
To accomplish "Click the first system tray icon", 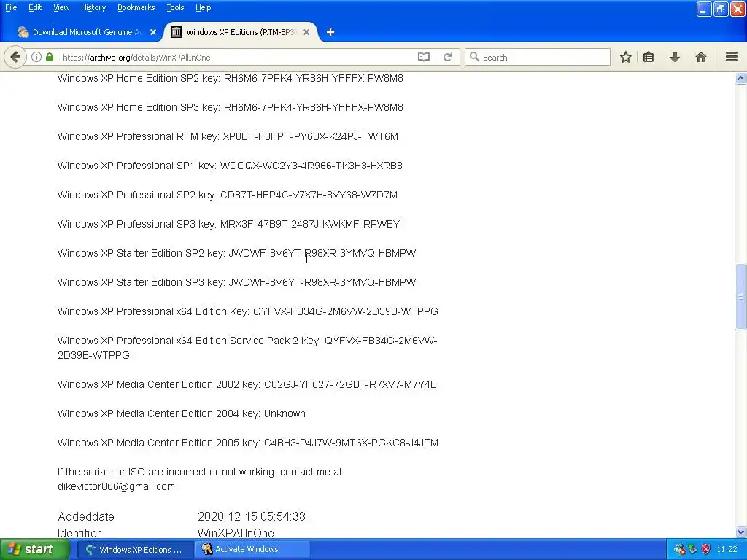I will coord(679,550).
